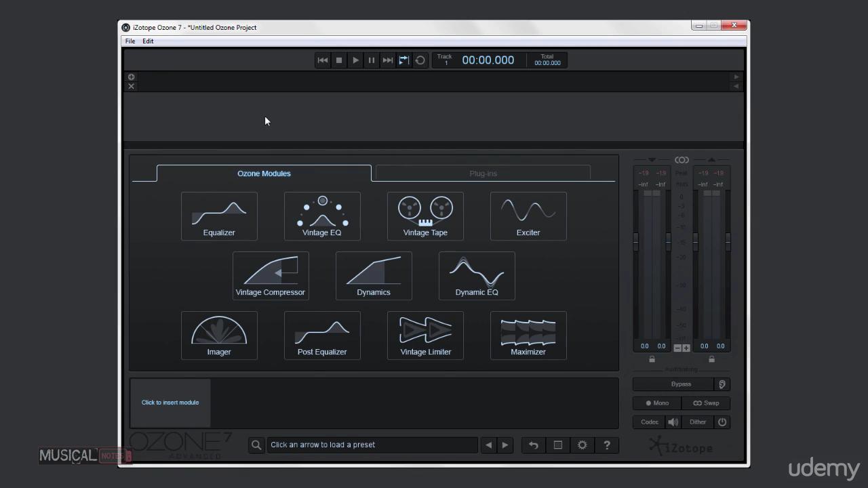Insert the Vintage Tape module
Image resolution: width=868 pixels, height=488 pixels.
click(425, 216)
